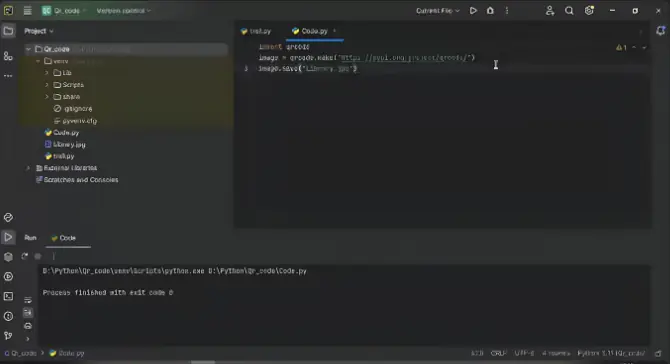Screen dimensions: 670x364
Task: Open Python 3.11 interpreter selector
Action: 611,353
